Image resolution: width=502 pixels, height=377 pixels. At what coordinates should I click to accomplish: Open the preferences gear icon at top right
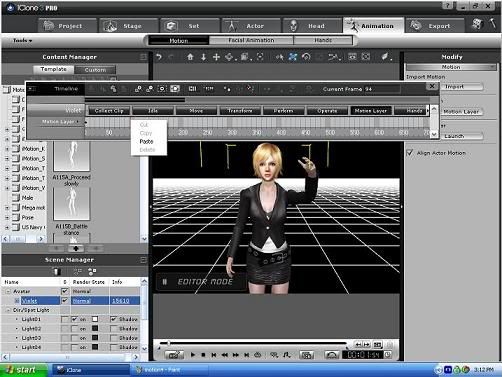tap(477, 24)
